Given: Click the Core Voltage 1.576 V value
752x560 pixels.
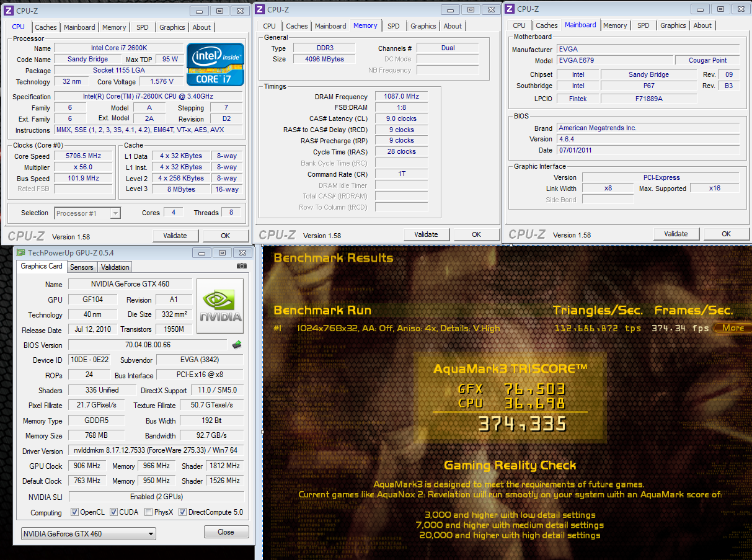Looking at the screenshot, I should tap(162, 82).
